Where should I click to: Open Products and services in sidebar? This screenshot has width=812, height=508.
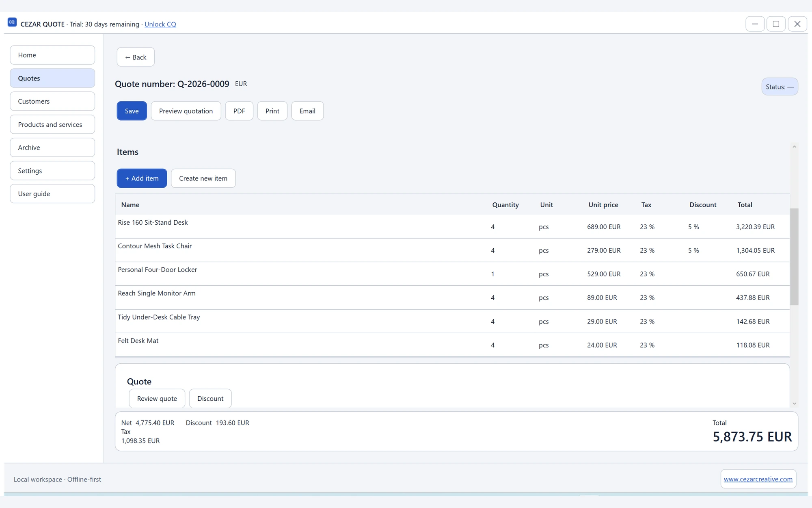(52, 124)
